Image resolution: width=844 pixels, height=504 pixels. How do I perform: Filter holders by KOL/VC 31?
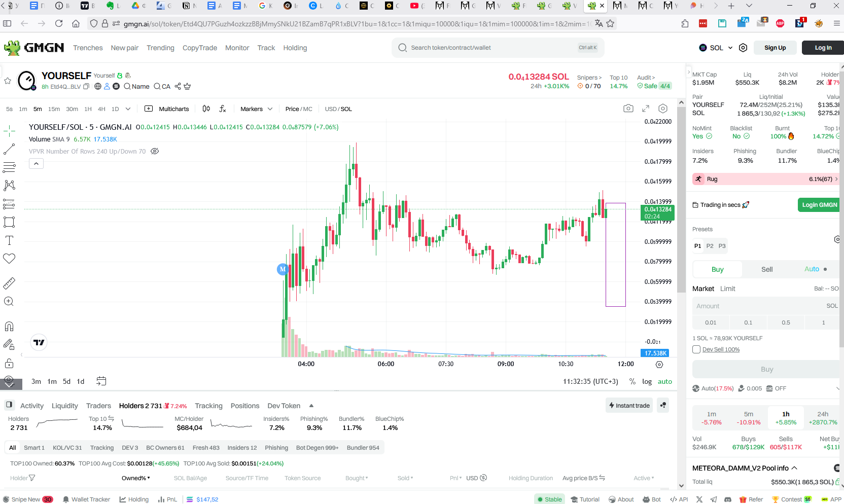(67, 448)
